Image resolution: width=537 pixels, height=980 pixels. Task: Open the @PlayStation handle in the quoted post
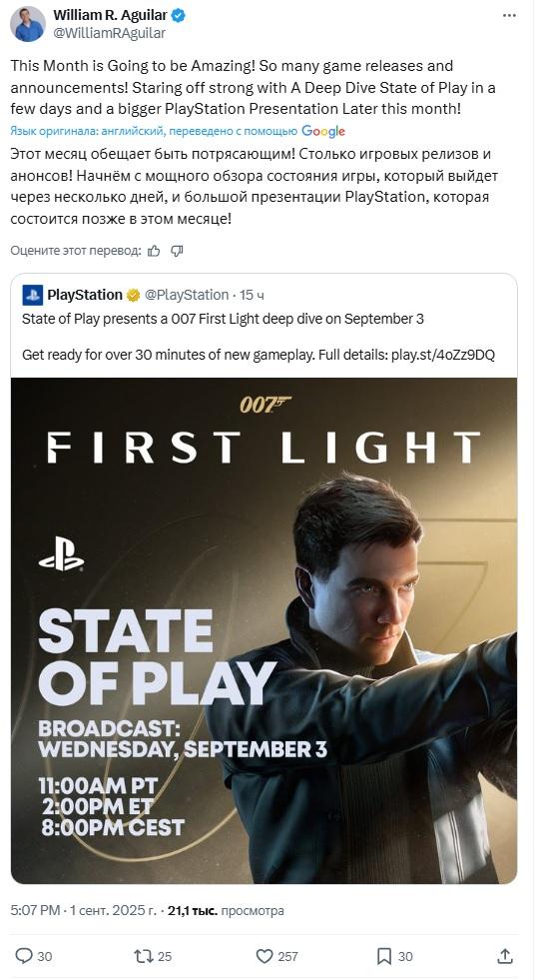187,295
